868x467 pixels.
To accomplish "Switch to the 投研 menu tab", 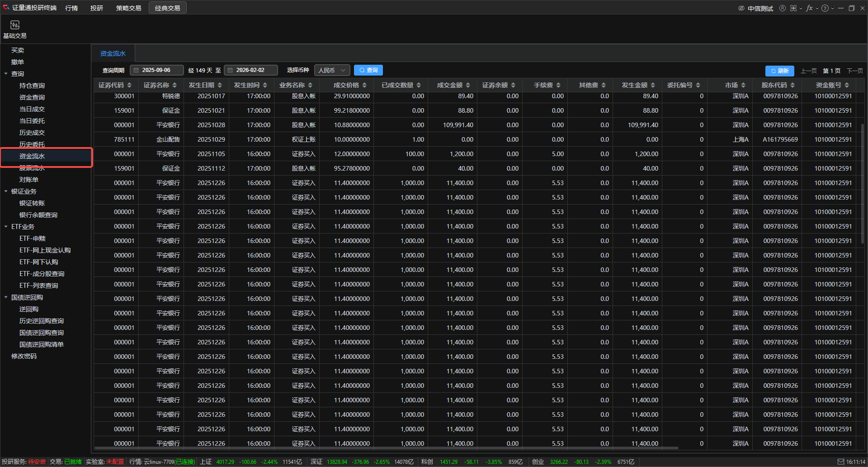I will coord(96,8).
